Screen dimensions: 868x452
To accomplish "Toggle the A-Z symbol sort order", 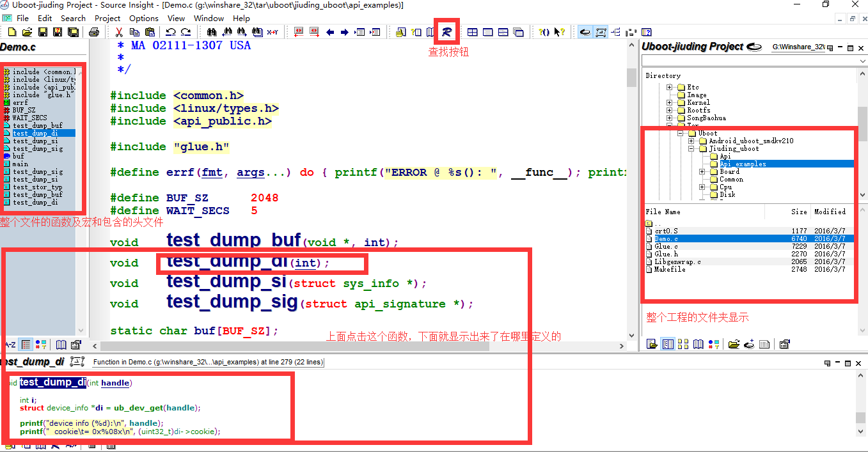I will pyautogui.click(x=10, y=345).
